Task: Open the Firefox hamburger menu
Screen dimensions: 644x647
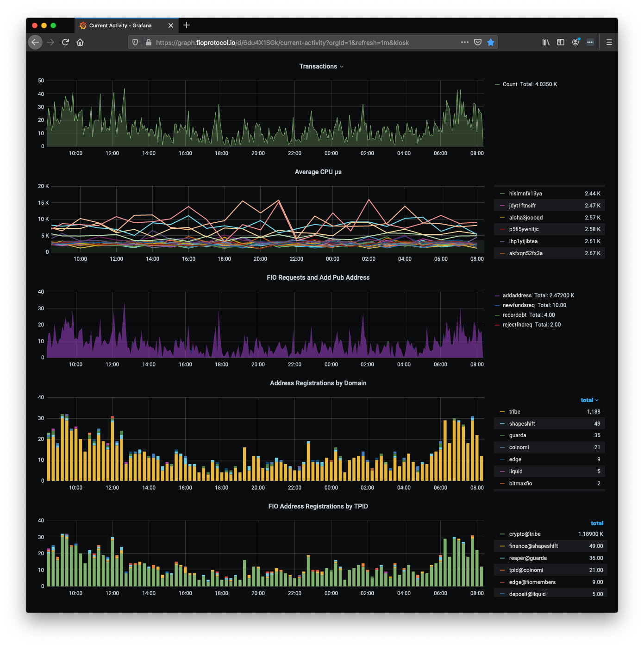Action: click(609, 42)
